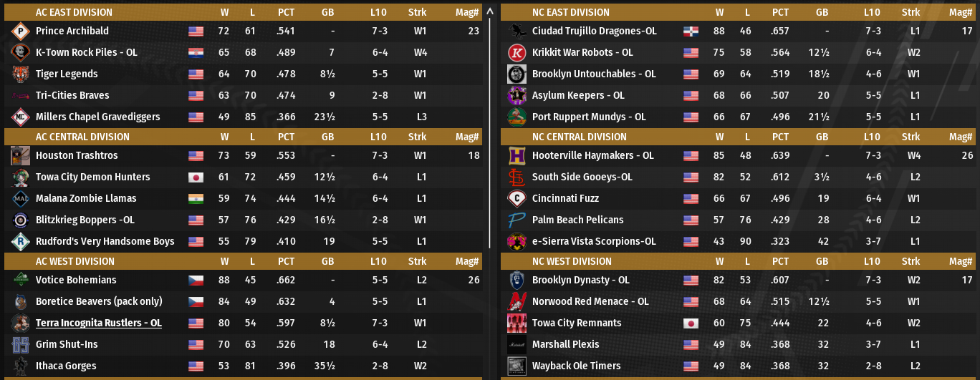Click the Votice Bohemians Czech flag
The image size is (980, 380).
[195, 280]
